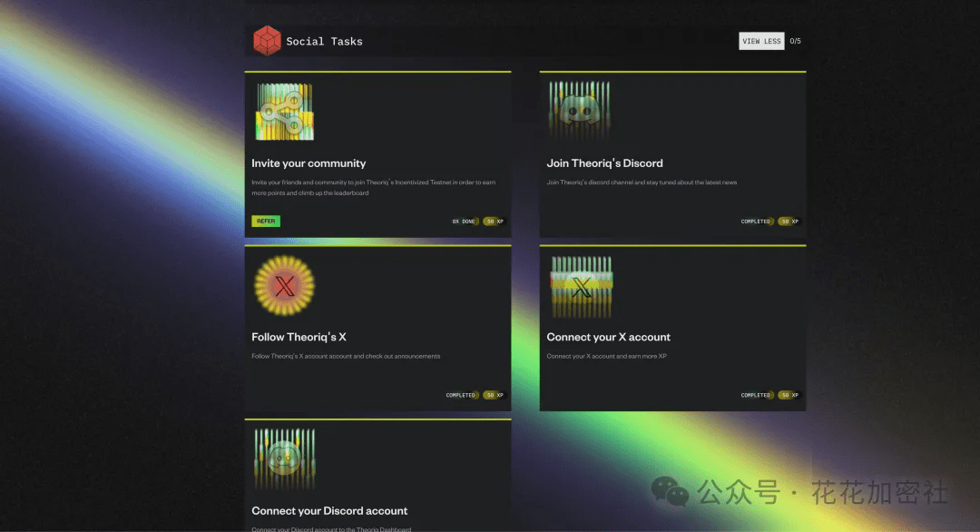Click the 50 XP badge on Follow Theoriq's X
This screenshot has height=532, width=980.
[x=495, y=395]
